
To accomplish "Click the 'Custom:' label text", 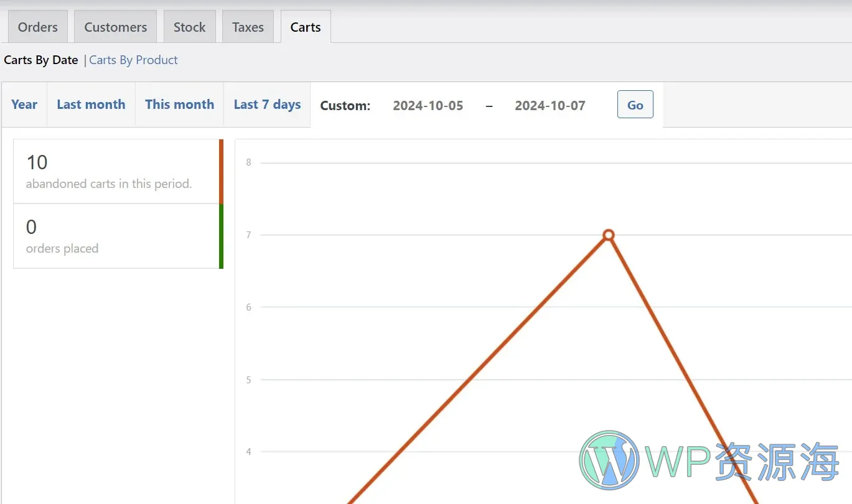I will click(x=345, y=106).
